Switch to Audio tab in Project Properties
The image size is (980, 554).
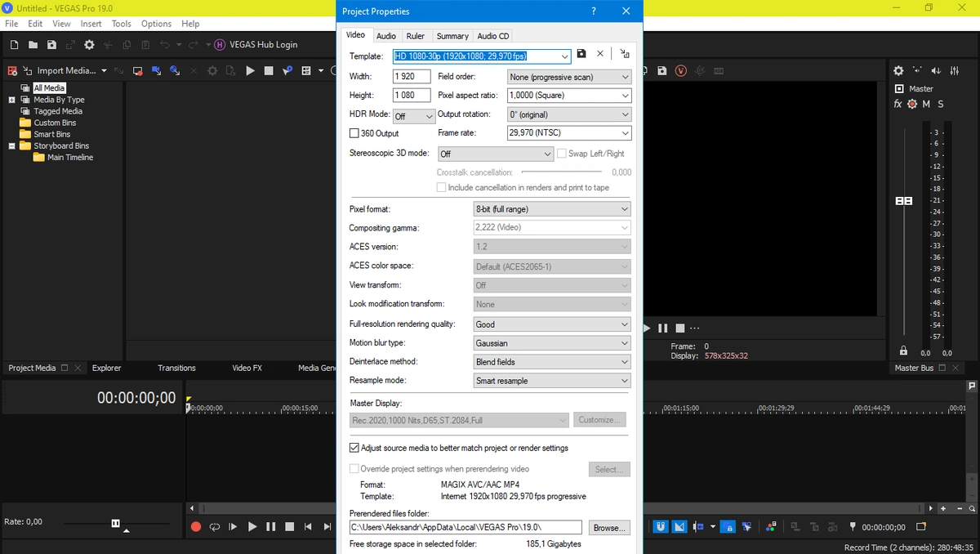click(x=386, y=36)
